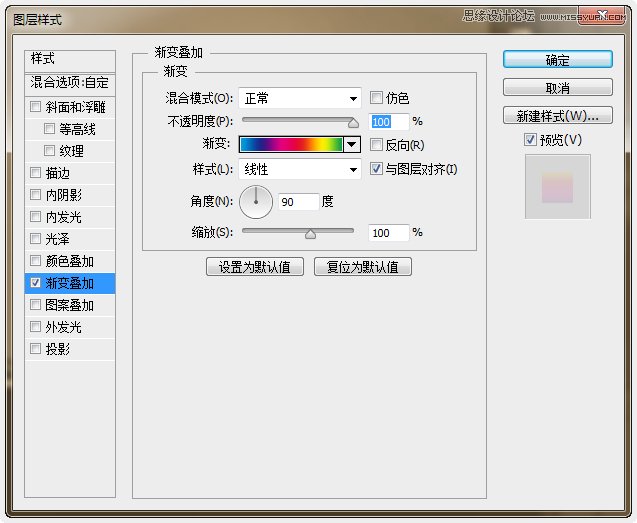
Task: Enable the 投影 checkbox
Action: pyautogui.click(x=35, y=348)
